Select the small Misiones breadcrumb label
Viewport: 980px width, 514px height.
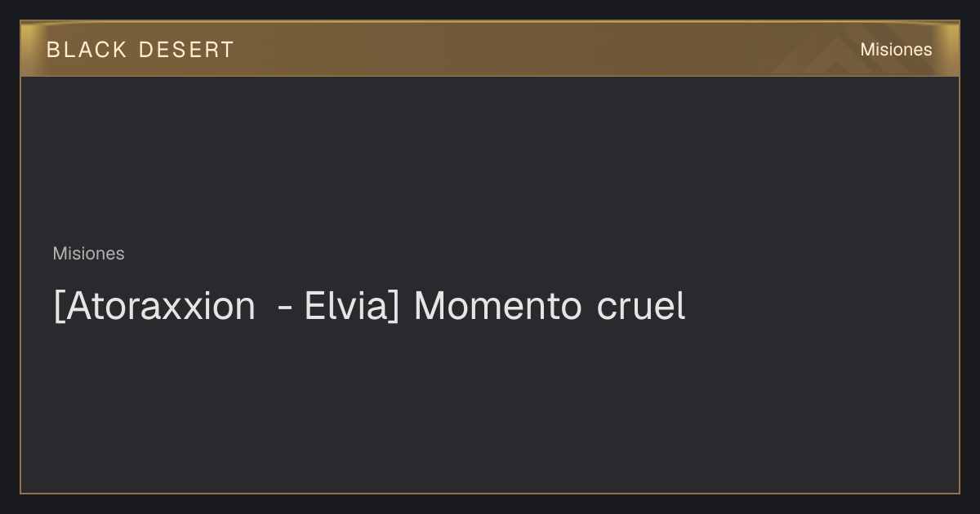88,254
